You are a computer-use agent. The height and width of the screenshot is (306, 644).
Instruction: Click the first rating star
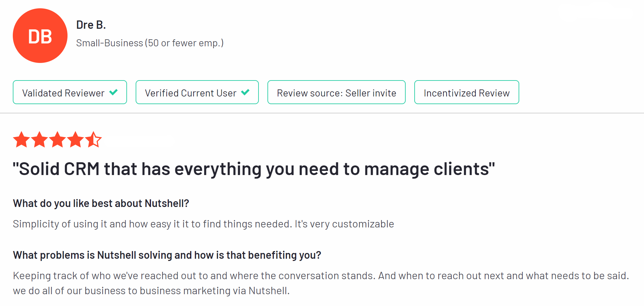[x=21, y=140]
